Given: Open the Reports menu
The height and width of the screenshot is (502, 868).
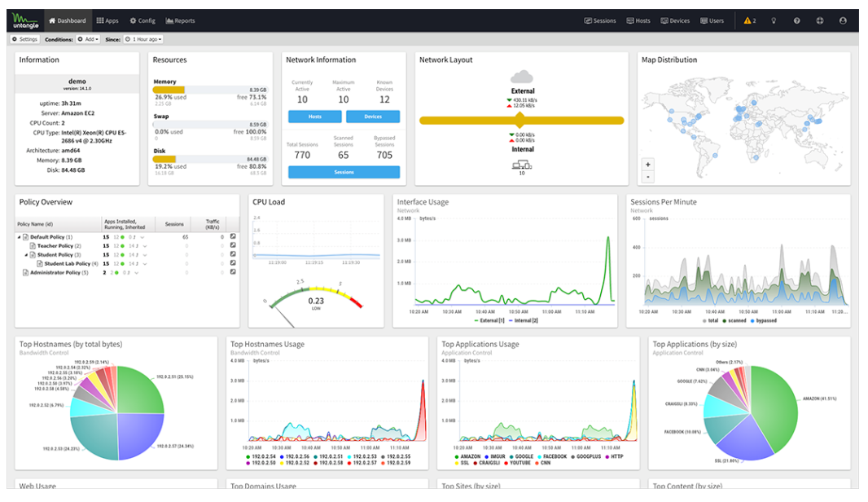Looking at the screenshot, I should (x=180, y=20).
